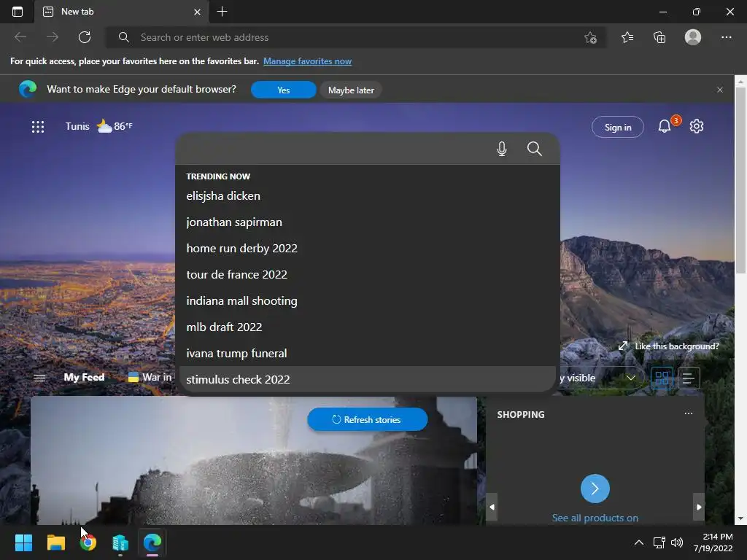Screen dimensions: 747x560
Task: Switch to list layout view
Action: tap(689, 378)
